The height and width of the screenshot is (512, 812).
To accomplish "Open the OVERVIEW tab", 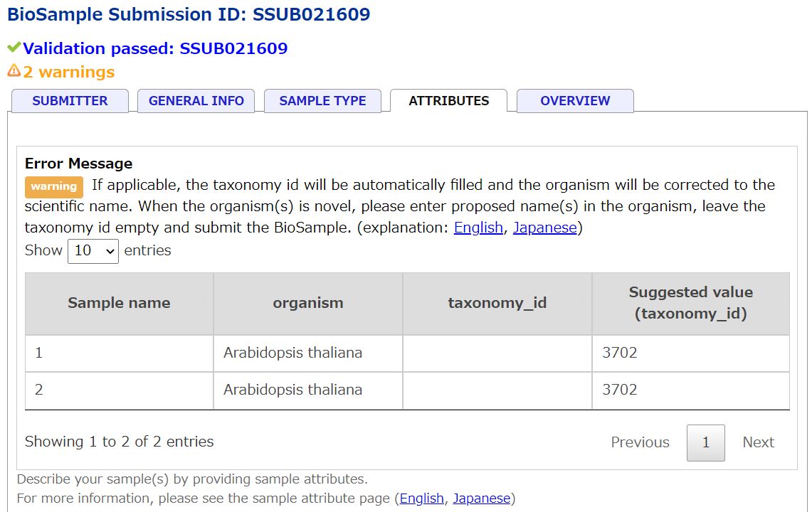I will pos(575,100).
